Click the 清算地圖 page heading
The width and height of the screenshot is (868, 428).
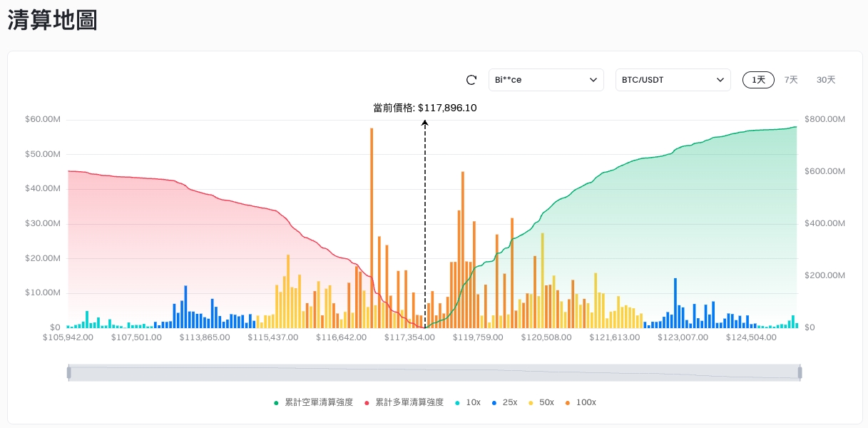pos(52,21)
